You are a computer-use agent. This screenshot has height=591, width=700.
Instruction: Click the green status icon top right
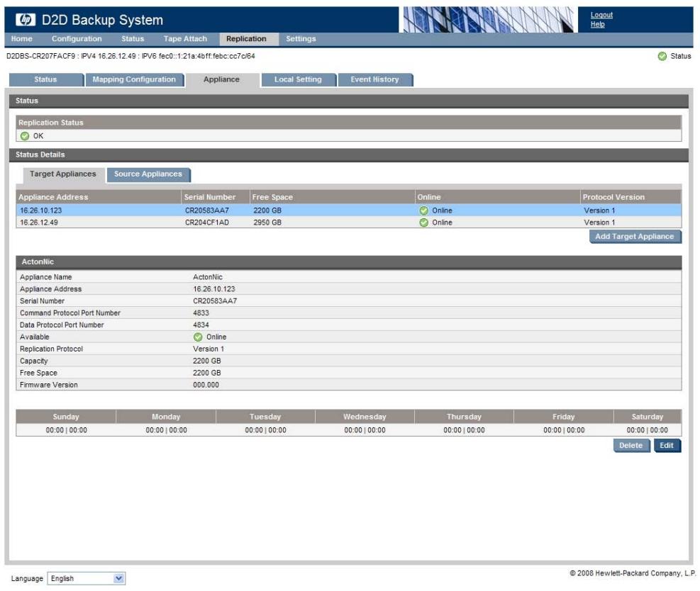(662, 56)
